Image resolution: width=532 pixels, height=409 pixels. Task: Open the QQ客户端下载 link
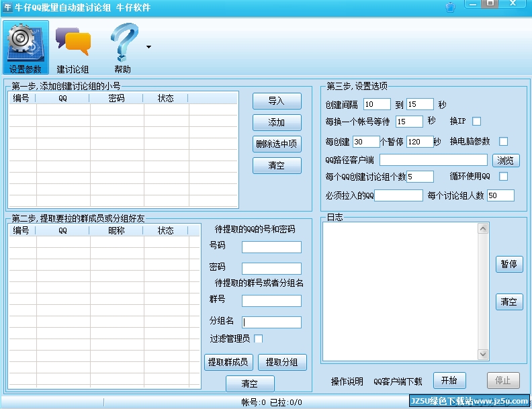click(398, 381)
